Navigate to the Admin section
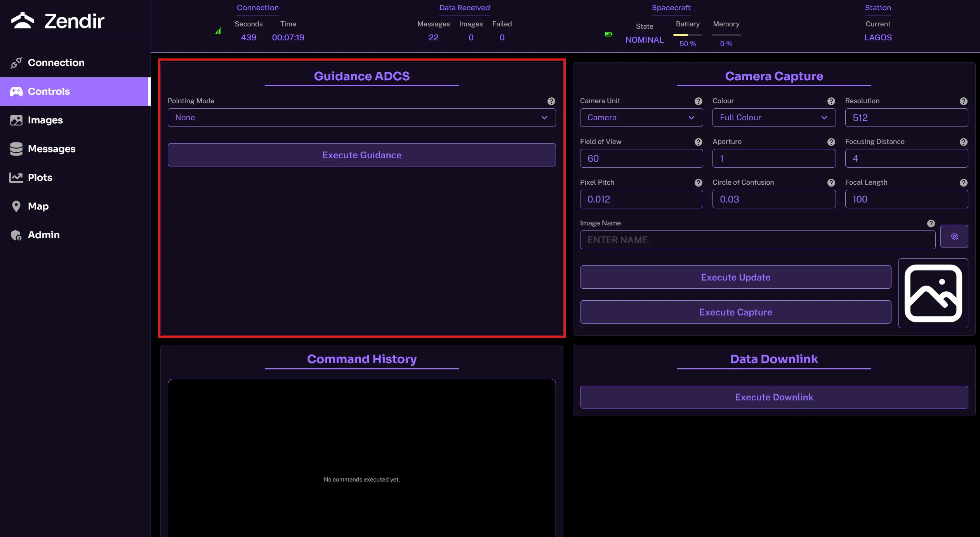The width and height of the screenshot is (980, 537). coord(43,235)
